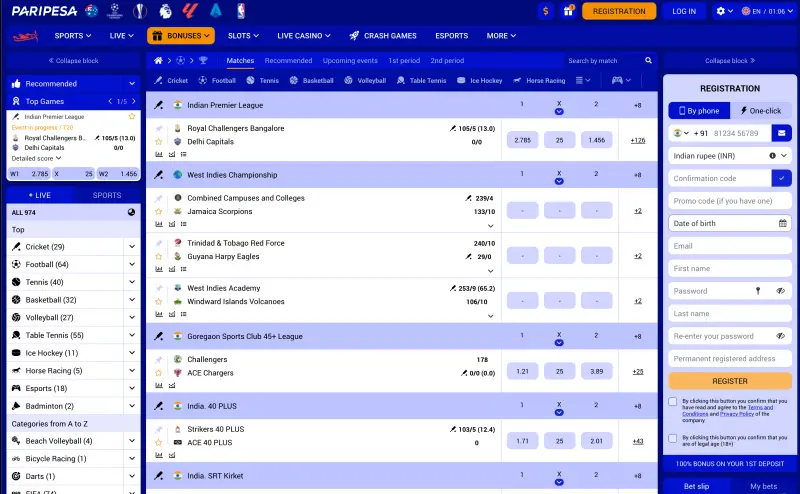Screen dimensions: 800x494
Task: Expand the Cricket (29) category
Action: (131, 247)
